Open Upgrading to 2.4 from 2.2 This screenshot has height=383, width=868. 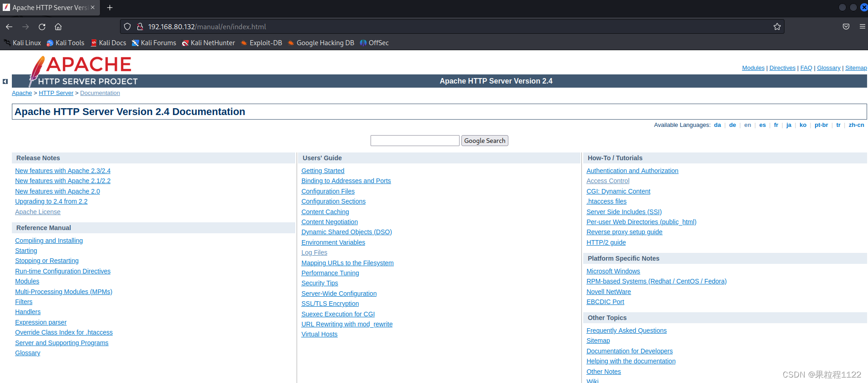click(x=51, y=201)
